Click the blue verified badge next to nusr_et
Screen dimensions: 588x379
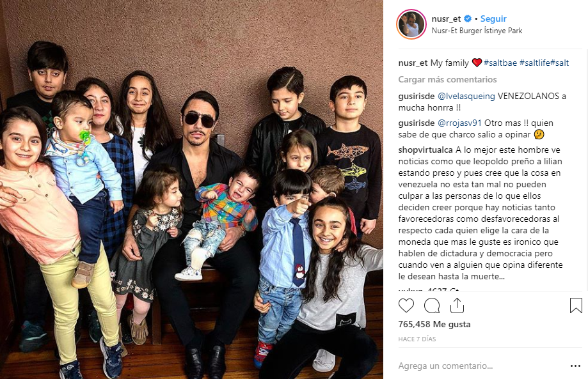click(x=468, y=19)
